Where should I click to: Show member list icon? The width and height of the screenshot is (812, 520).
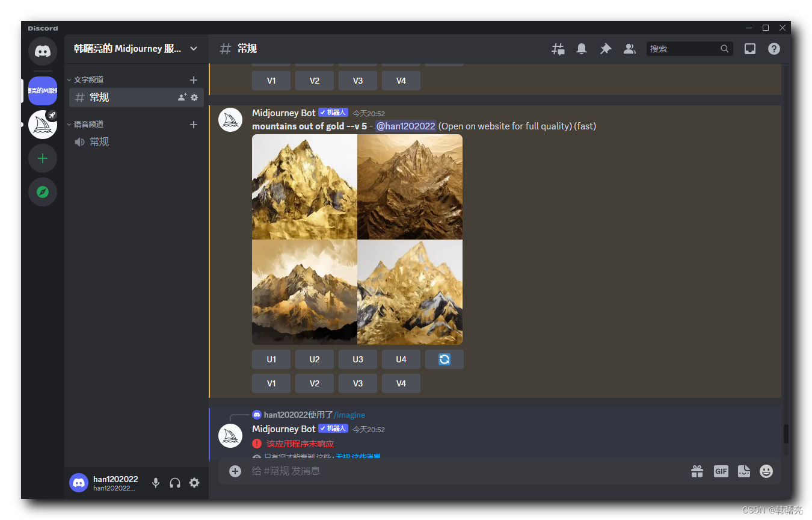tap(630, 49)
